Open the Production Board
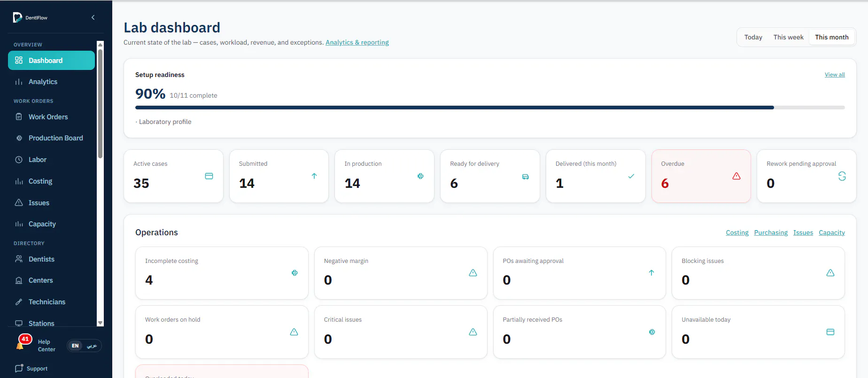Viewport: 868px width, 378px height. pyautogui.click(x=51, y=138)
